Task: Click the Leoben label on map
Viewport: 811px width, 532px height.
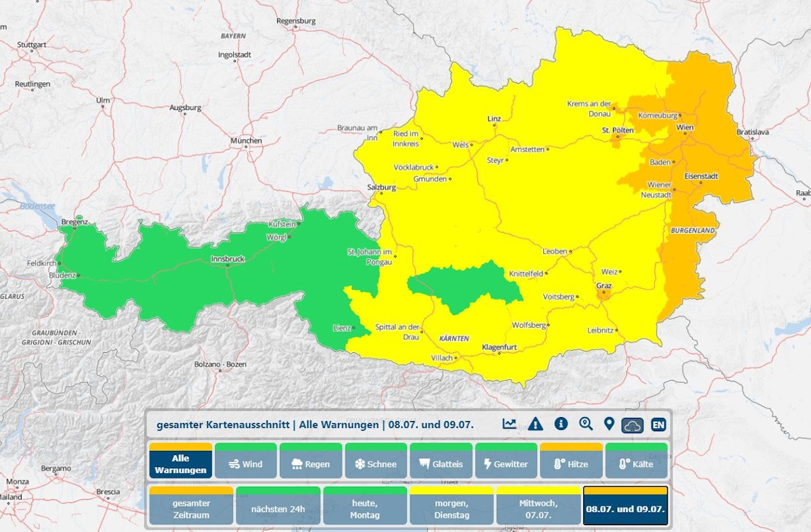Action: (555, 251)
